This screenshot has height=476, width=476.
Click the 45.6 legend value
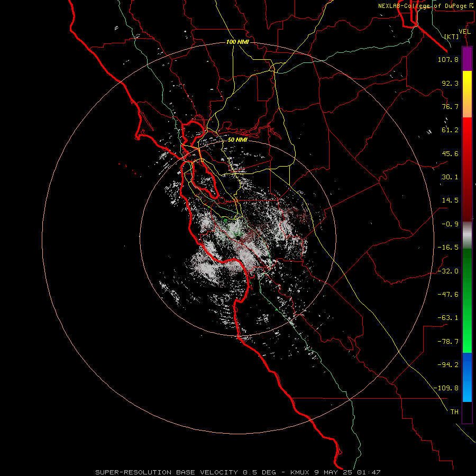click(450, 153)
